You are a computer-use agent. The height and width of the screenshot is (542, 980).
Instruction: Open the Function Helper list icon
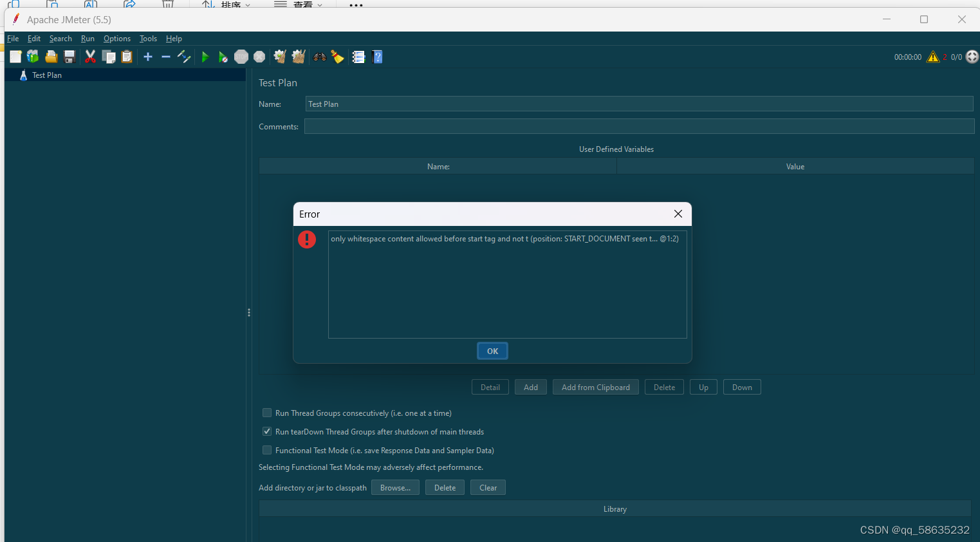click(x=359, y=57)
